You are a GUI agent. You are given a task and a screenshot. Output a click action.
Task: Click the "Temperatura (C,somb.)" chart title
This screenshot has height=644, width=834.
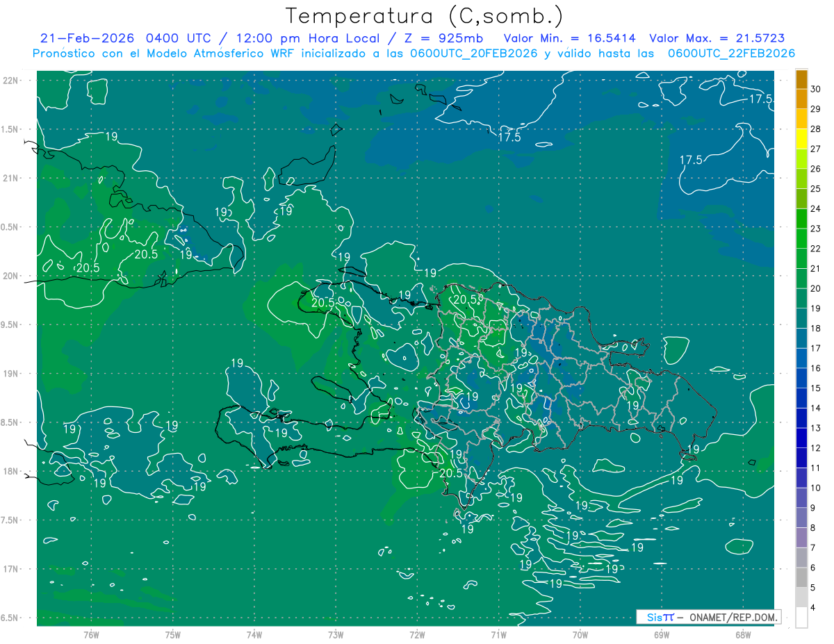425,16
